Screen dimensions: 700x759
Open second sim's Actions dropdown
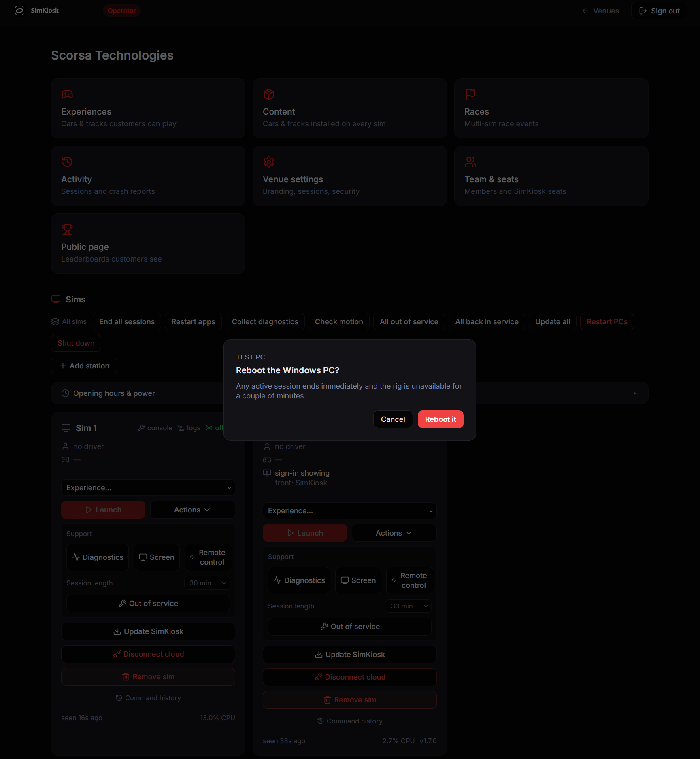(394, 533)
